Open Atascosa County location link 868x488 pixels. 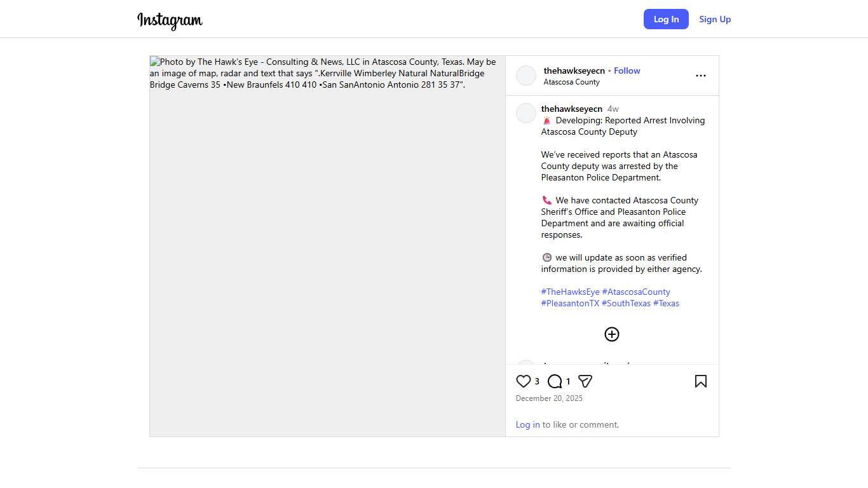[x=571, y=82]
